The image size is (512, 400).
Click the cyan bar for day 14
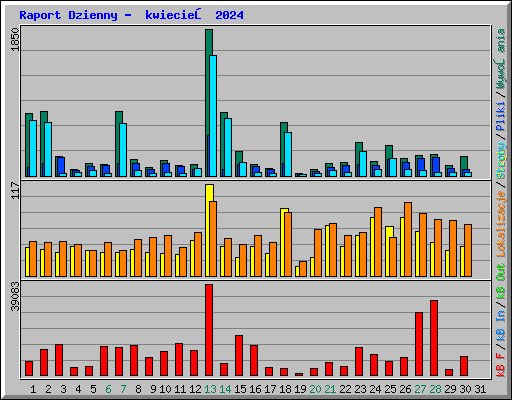[x=228, y=147]
